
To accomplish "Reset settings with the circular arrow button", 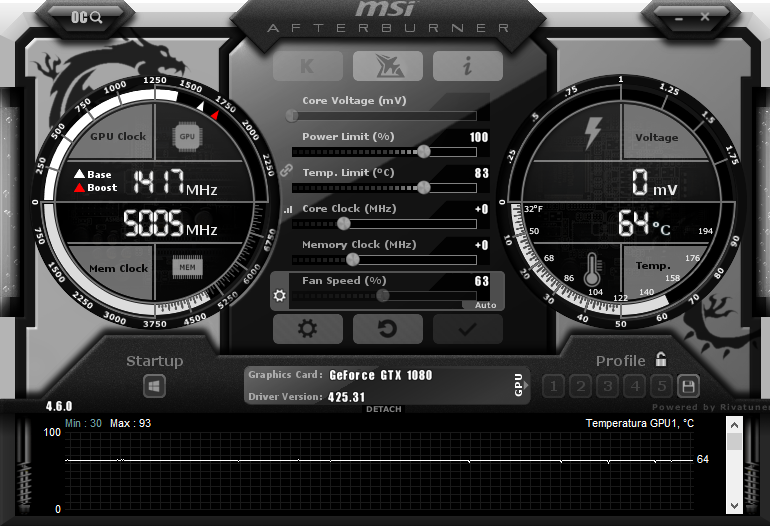I will [x=388, y=329].
